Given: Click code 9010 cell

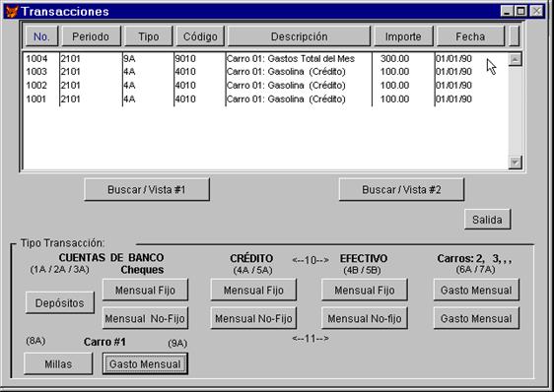Looking at the screenshot, I should (x=185, y=59).
